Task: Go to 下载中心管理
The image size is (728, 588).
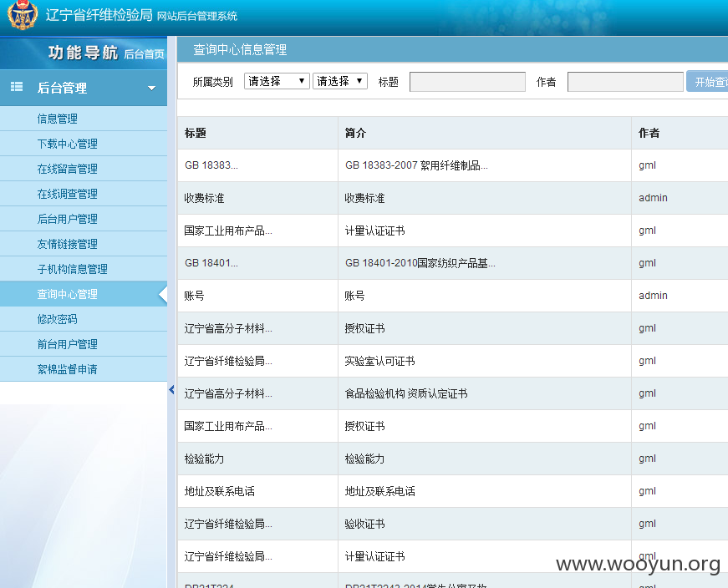Action: pos(68,144)
